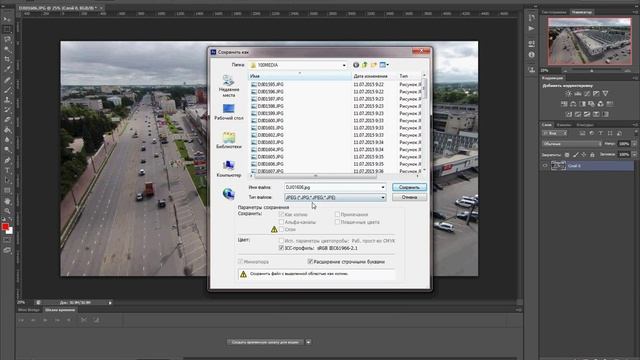Toggle the 'Плашечные цвета' checkbox
The height and width of the screenshot is (360, 640).
point(337,222)
